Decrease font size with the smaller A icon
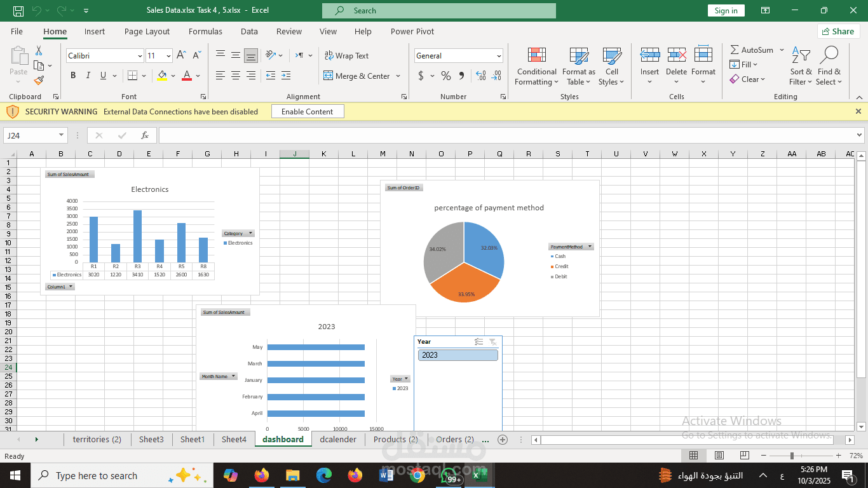 click(197, 55)
